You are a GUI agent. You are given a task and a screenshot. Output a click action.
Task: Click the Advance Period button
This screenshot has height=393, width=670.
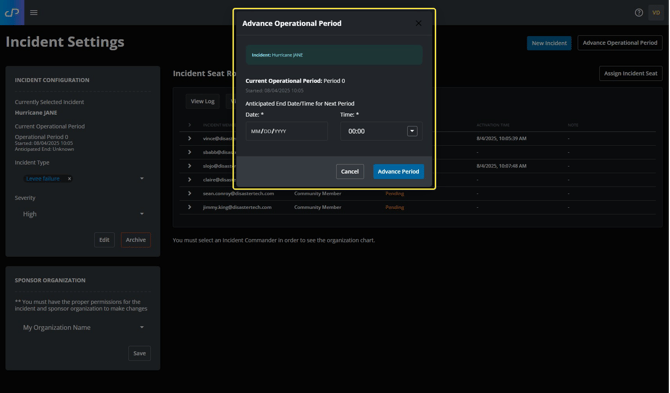(x=398, y=172)
